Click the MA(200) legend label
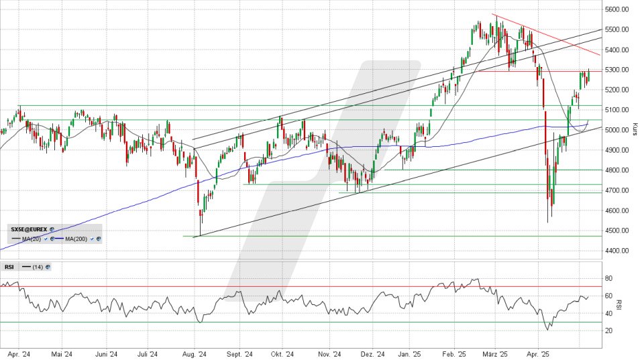Screen dimensions: 644x362 (76, 239)
